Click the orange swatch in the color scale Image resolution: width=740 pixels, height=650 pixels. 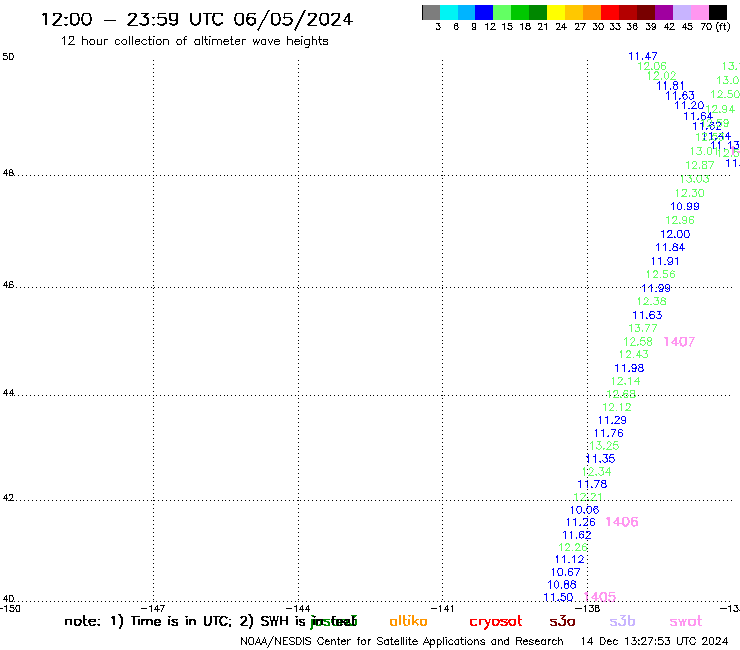click(x=592, y=12)
